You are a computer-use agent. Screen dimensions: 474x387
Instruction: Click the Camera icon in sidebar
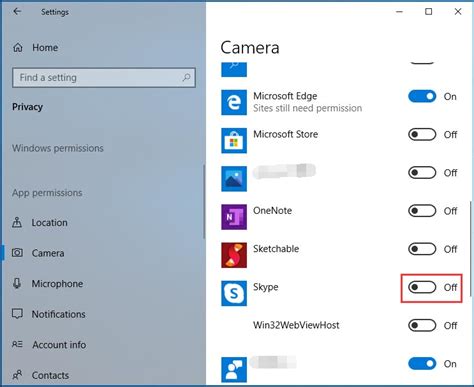point(17,253)
